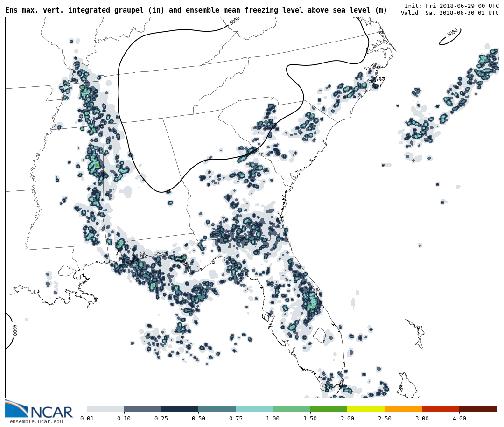Pick the dark brown above-4.00 legend swatch

(x=478, y=409)
